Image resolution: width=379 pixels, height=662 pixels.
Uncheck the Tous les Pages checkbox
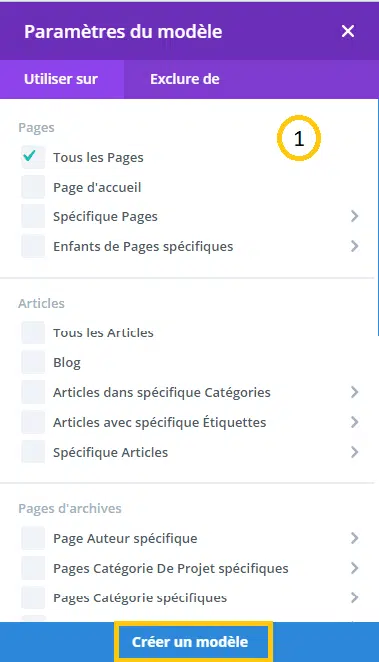[33, 157]
